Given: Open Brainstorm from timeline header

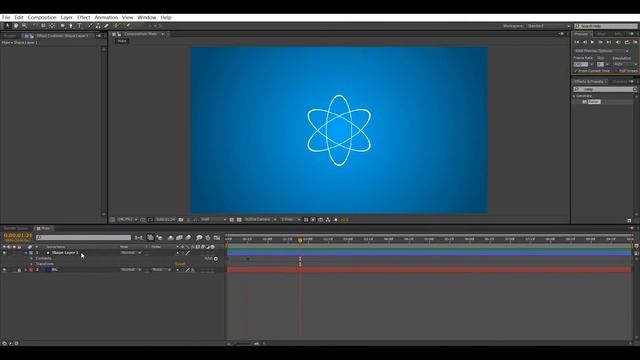Looking at the screenshot, I should [199, 238].
